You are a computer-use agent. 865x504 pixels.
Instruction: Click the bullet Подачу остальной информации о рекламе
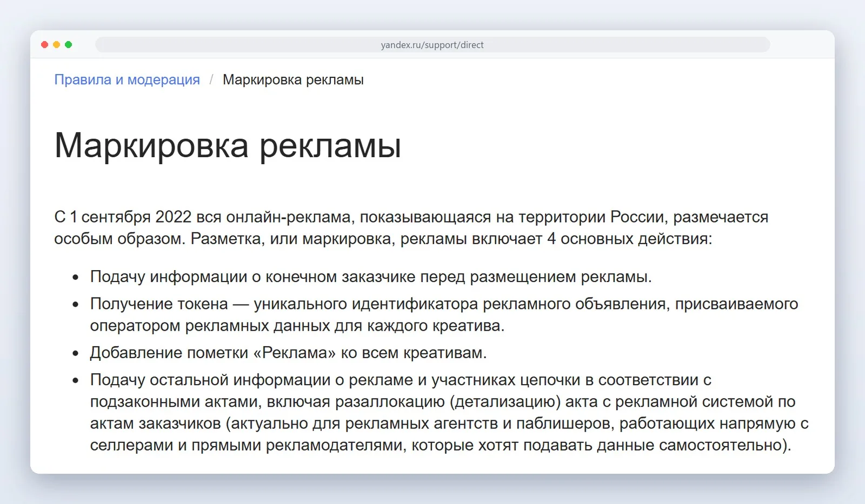click(449, 412)
